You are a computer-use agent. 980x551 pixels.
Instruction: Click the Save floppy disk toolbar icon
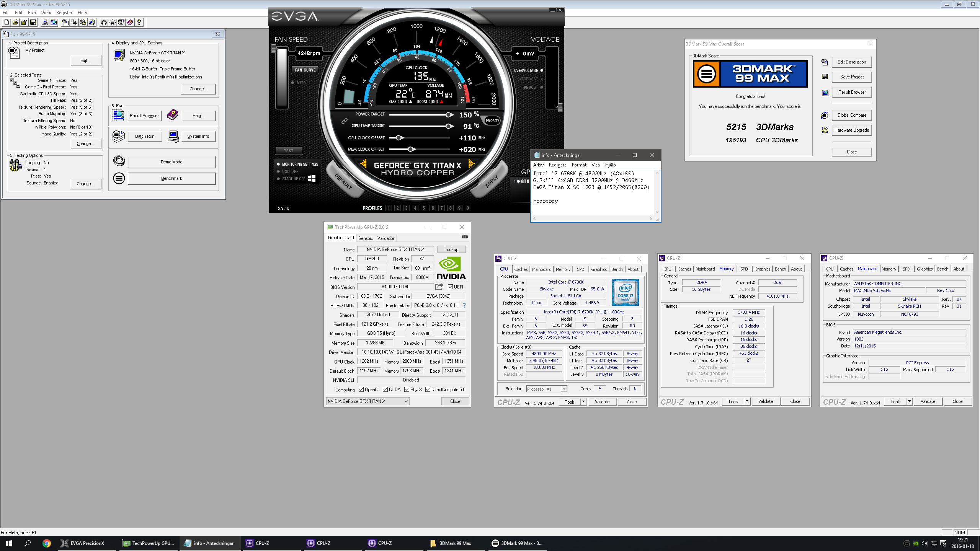click(x=33, y=23)
